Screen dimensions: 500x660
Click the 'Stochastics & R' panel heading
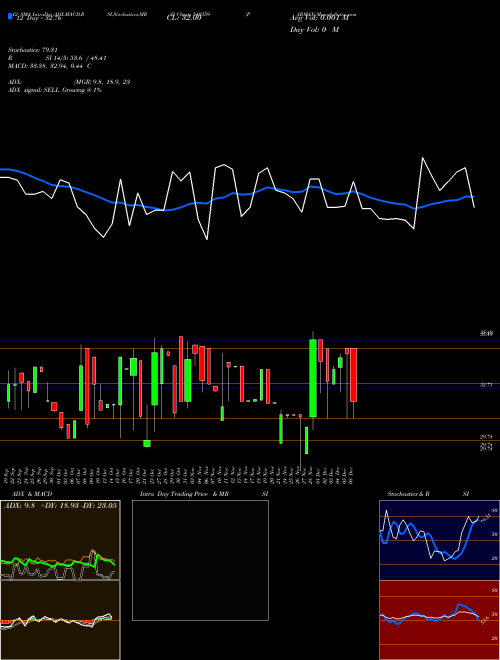click(x=408, y=494)
